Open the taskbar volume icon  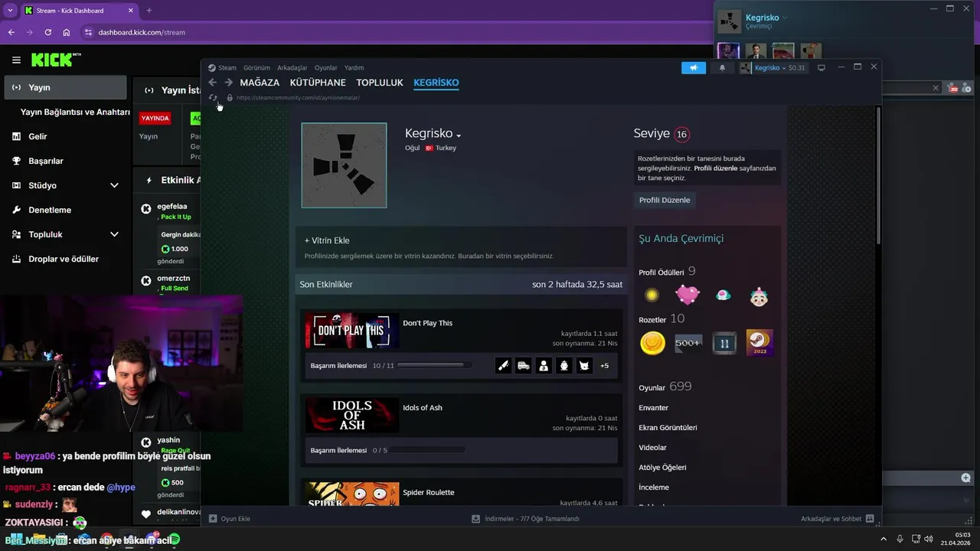929,540
